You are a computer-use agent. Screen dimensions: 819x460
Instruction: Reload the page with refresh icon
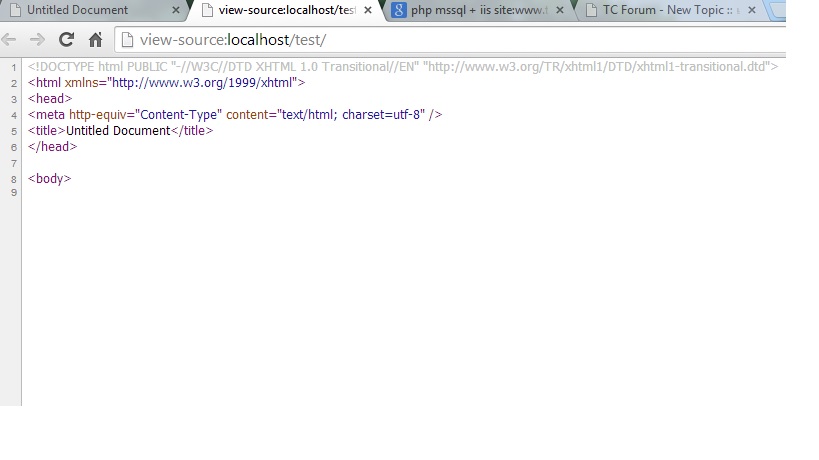click(x=66, y=40)
